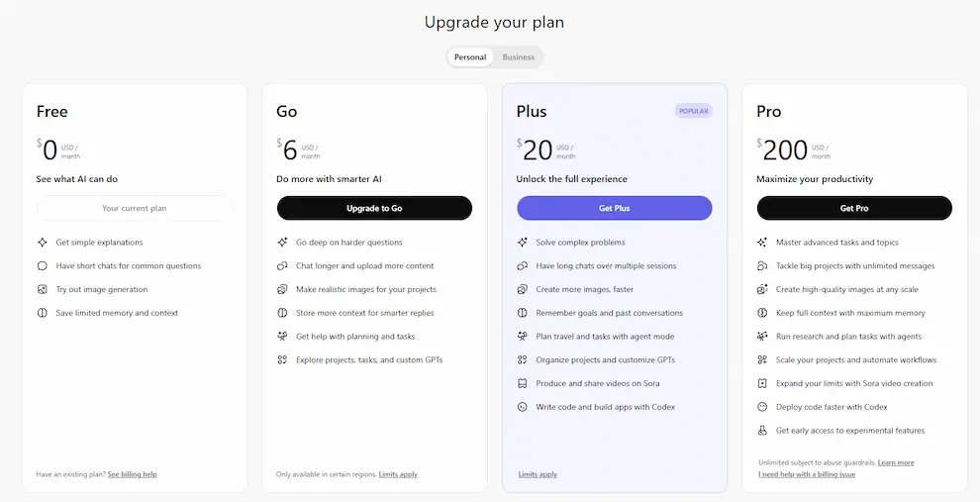Open the 'Learn more' link in Pro plan

pos(895,462)
